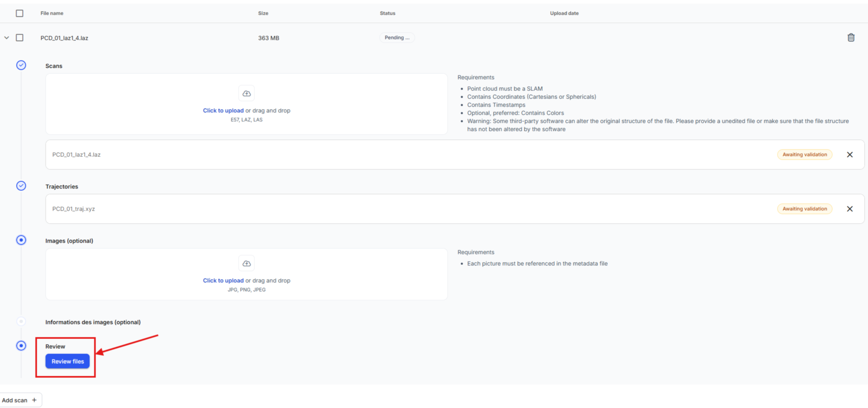The width and height of the screenshot is (868, 408).
Task: Click the Trajectories step checkmark icon
Action: [21, 186]
